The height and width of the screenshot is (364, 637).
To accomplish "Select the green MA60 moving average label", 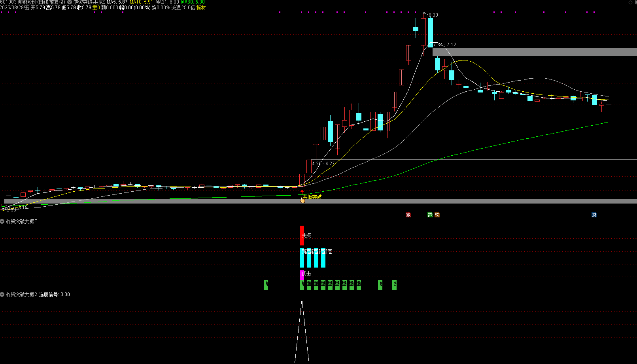I will [x=193, y=2].
